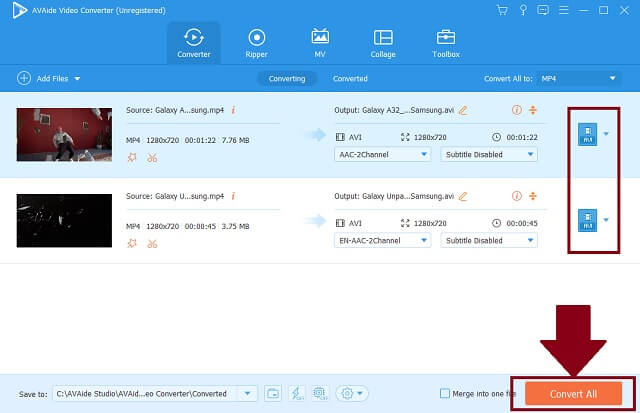This screenshot has height=413, width=640.
Task: Open the feedback chat icon
Action: click(543, 10)
